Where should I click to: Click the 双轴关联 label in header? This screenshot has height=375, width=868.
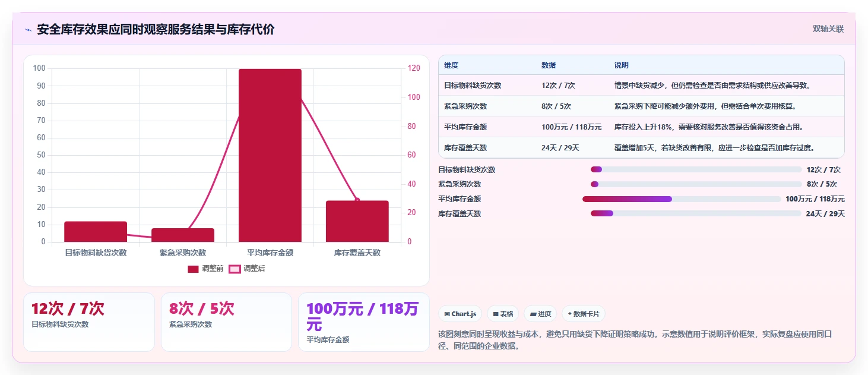click(828, 29)
